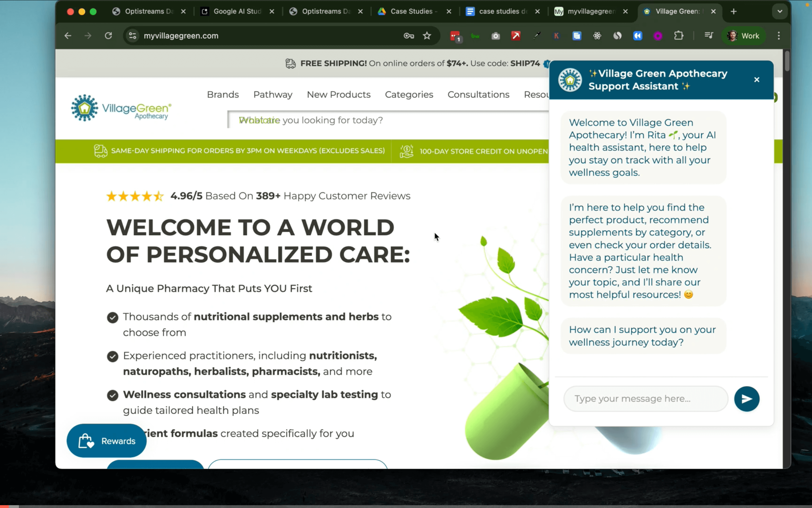This screenshot has width=812, height=508.
Task: Open the blue rewind extension icon
Action: coord(637,36)
